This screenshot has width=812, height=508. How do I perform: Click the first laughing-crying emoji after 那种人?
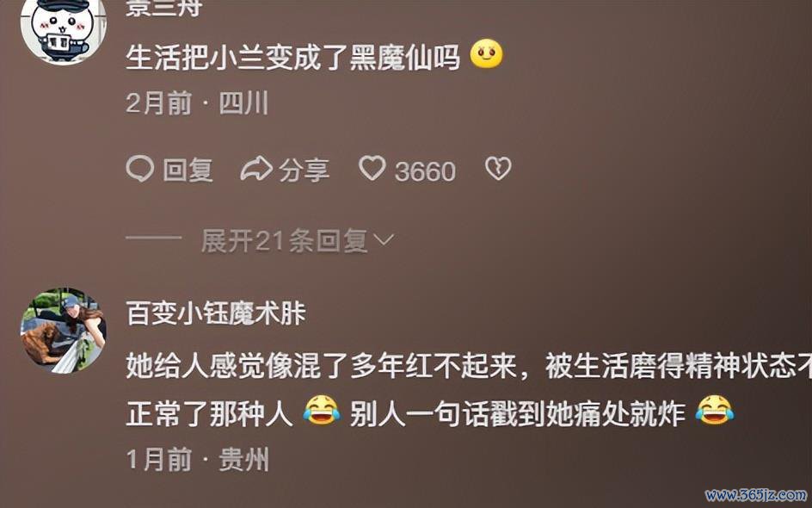[322, 411]
